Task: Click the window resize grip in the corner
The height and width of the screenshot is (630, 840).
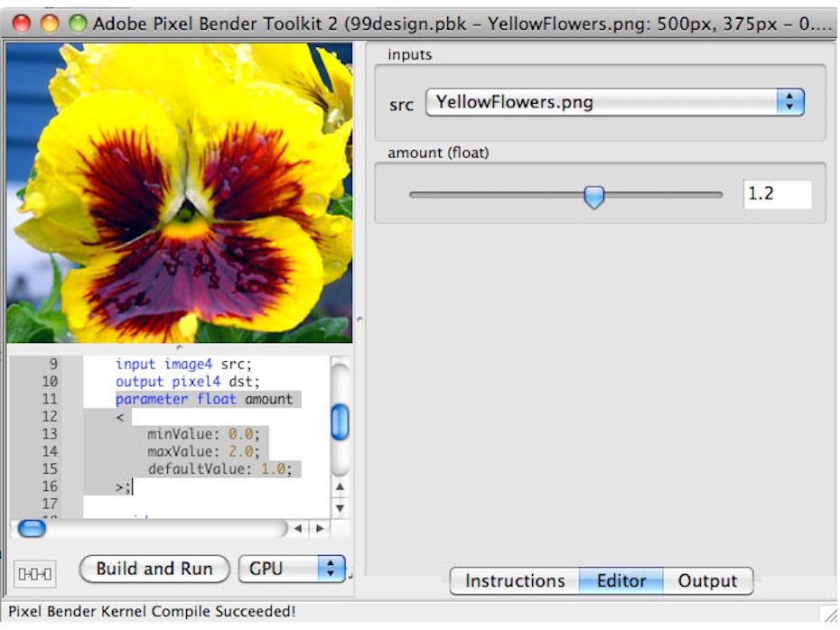Action: (x=828, y=615)
